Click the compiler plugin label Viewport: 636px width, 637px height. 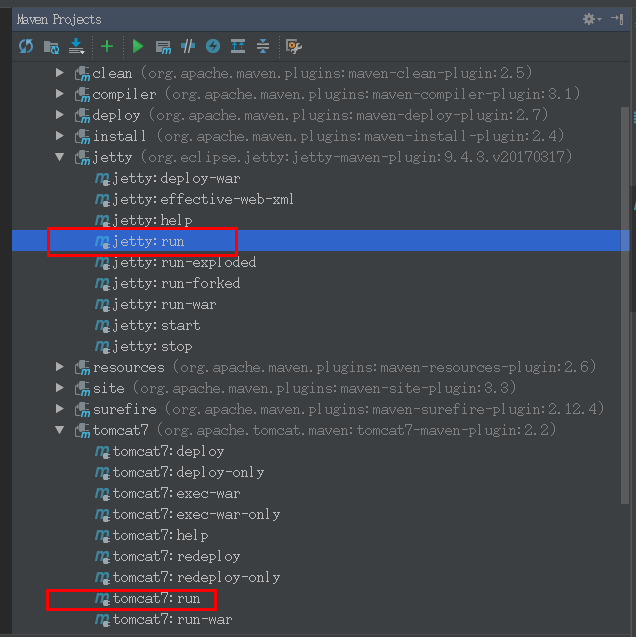(x=124, y=94)
